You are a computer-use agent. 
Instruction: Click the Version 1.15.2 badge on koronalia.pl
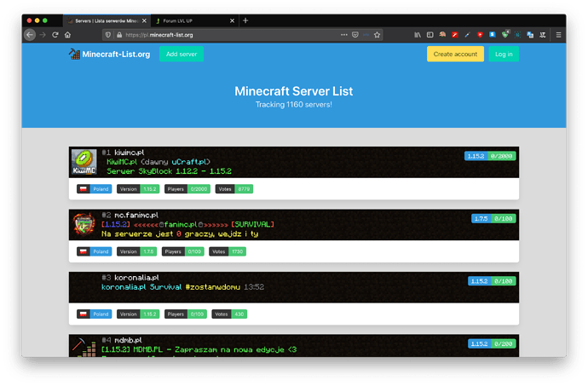pos(138,314)
